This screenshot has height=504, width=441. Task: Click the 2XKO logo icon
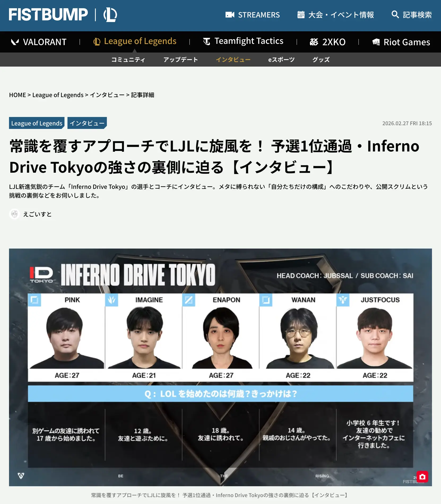click(314, 42)
